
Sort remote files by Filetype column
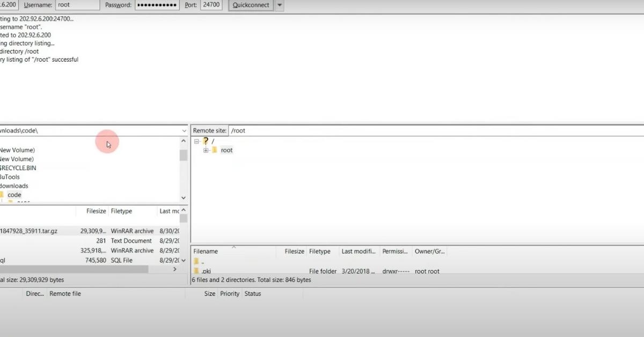click(x=323, y=251)
